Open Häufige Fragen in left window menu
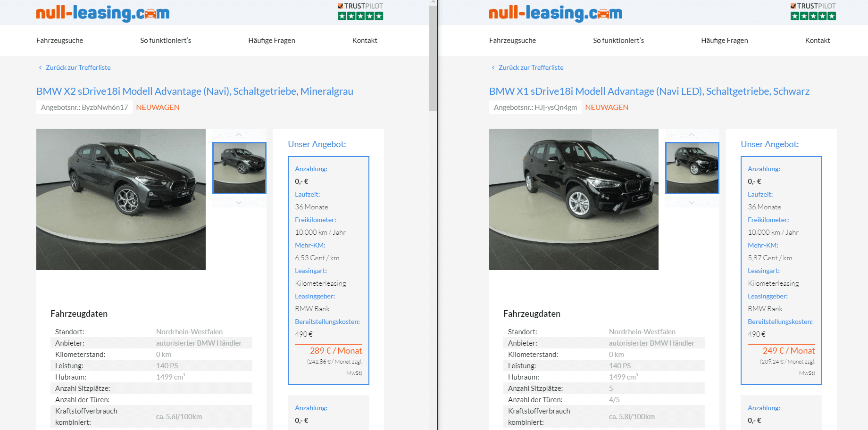Image resolution: width=868 pixels, height=430 pixels. click(272, 41)
